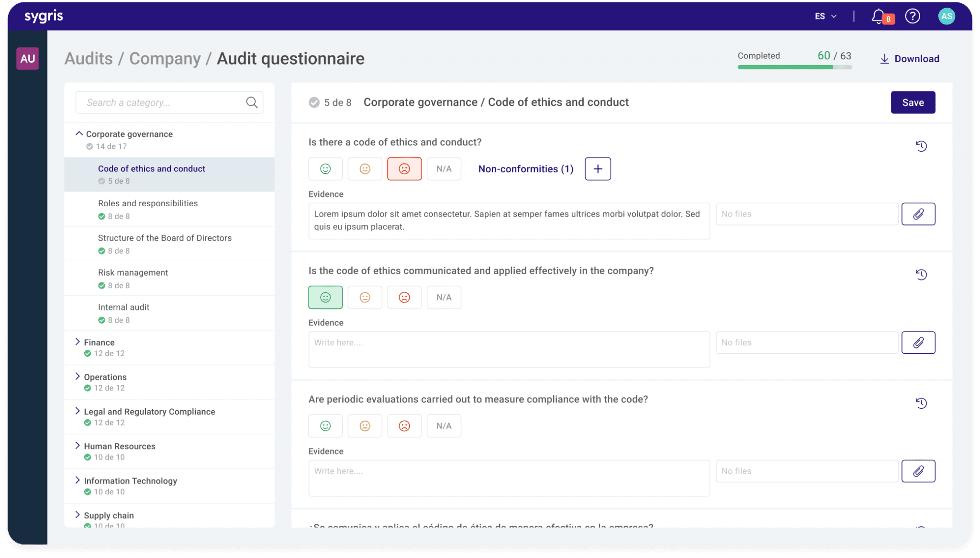Expand the Operations category
Viewport: 980px width, 558px height.
tap(78, 377)
